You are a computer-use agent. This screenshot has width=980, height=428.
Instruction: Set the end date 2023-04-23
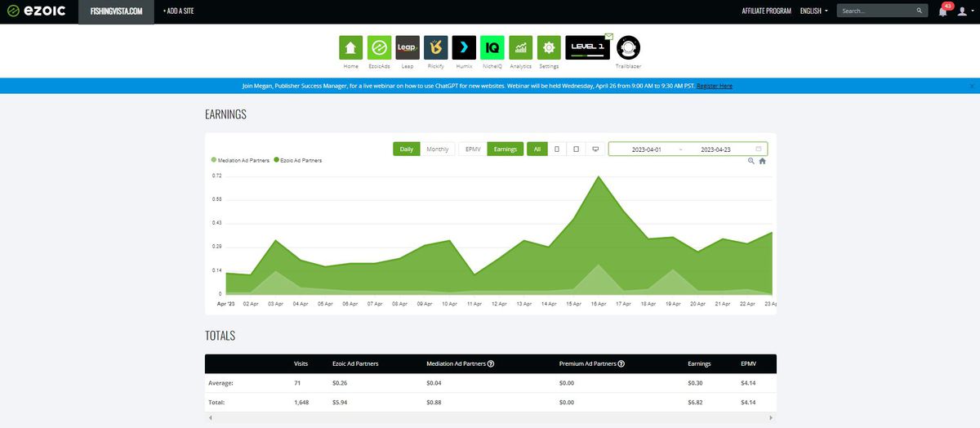(715, 149)
